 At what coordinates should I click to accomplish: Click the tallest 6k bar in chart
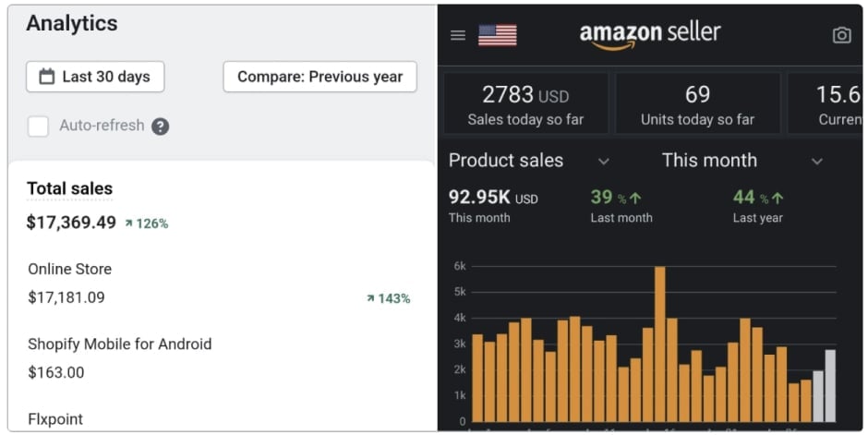coord(660,344)
